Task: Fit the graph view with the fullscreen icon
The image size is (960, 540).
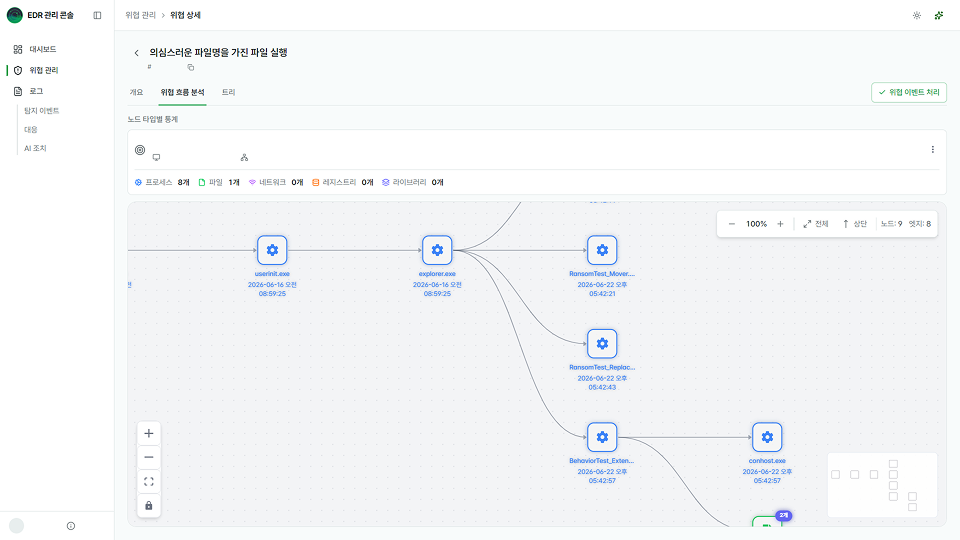Action: coord(149,482)
